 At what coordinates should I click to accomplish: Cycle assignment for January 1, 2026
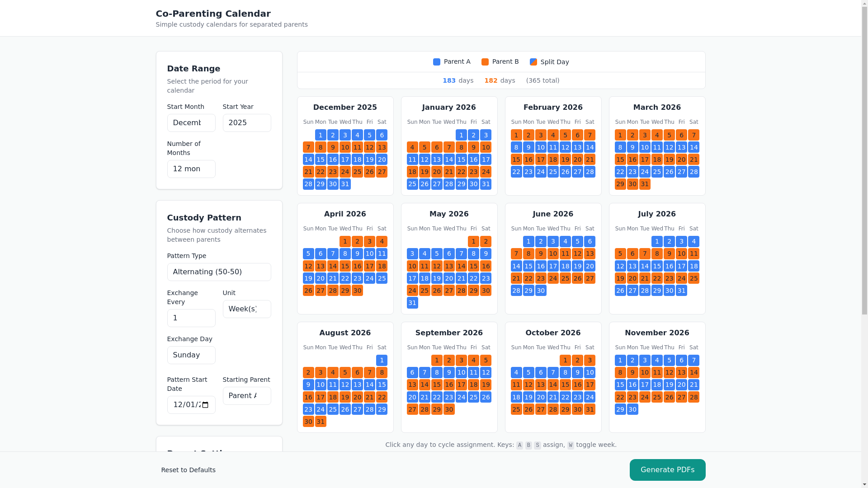tap(461, 135)
